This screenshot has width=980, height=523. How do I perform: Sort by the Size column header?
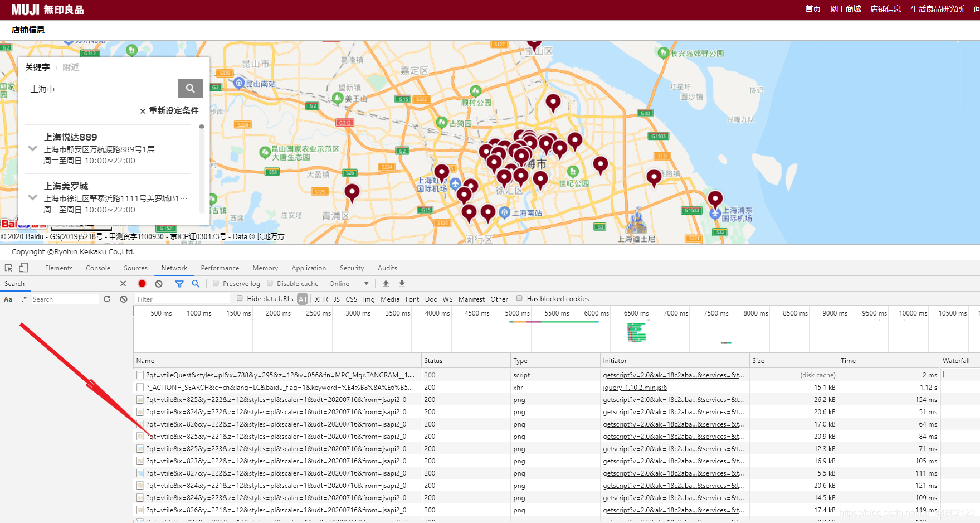[x=793, y=361]
